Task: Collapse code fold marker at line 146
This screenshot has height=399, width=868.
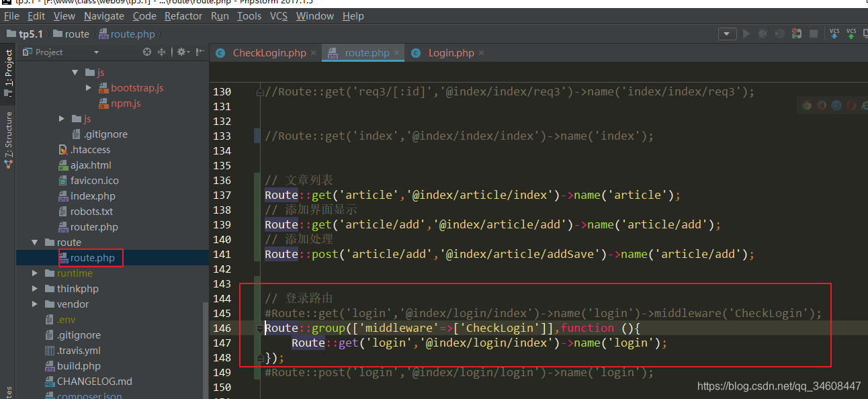Action: [260, 328]
